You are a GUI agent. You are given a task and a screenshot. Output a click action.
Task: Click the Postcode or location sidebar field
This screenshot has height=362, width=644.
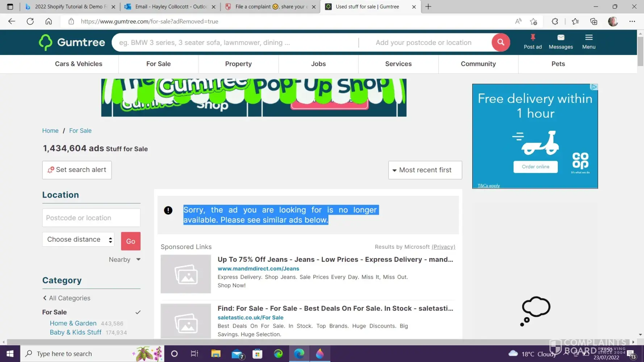91,218
